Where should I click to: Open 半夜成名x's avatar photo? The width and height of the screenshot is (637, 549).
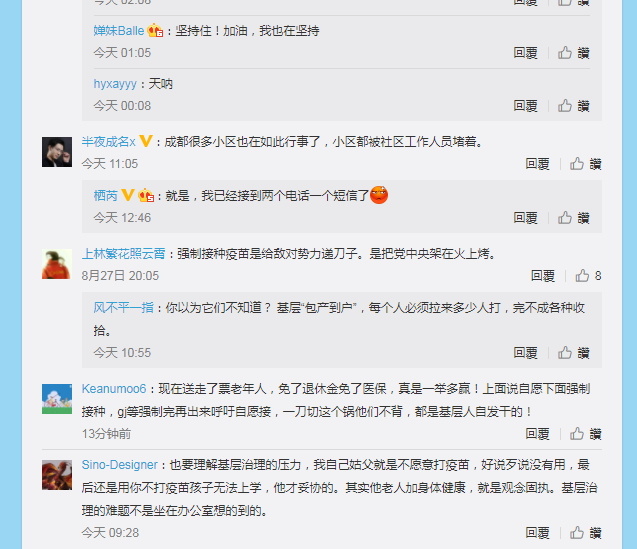point(57,152)
